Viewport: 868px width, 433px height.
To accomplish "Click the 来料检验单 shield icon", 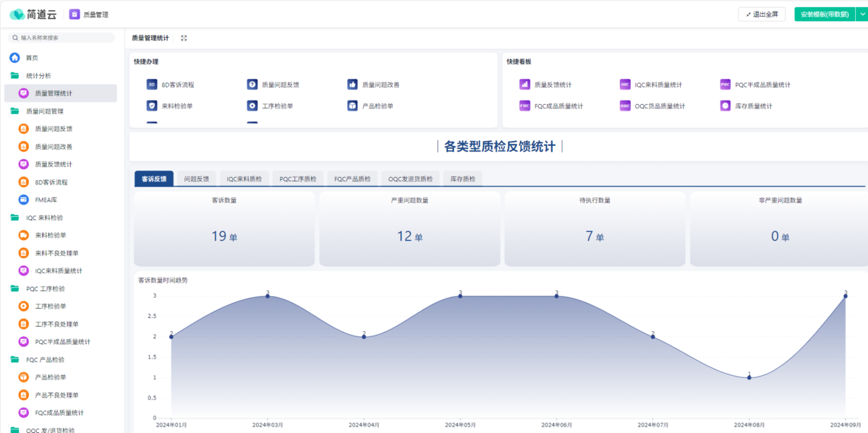I will pos(152,106).
